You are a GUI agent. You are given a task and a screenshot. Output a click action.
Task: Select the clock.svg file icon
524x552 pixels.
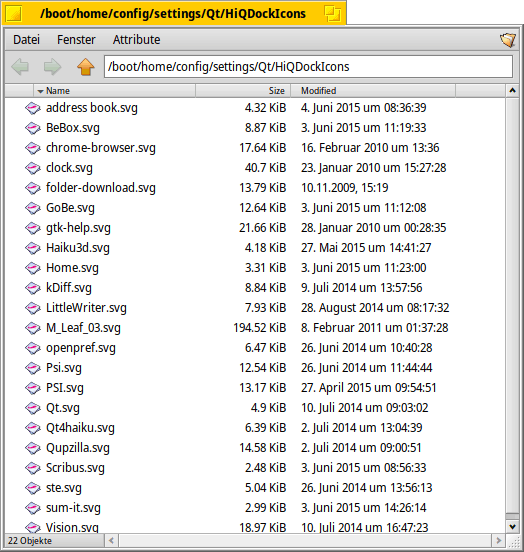33,168
